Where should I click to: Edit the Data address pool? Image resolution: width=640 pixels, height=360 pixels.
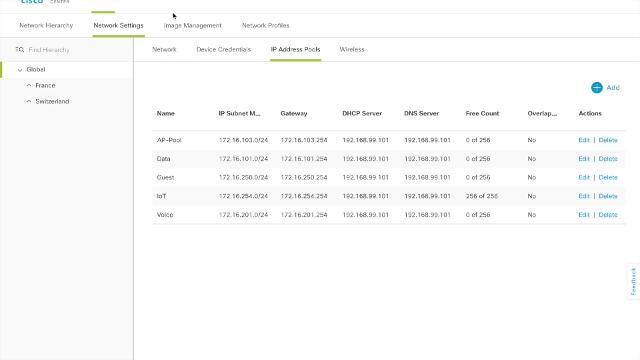pos(584,159)
